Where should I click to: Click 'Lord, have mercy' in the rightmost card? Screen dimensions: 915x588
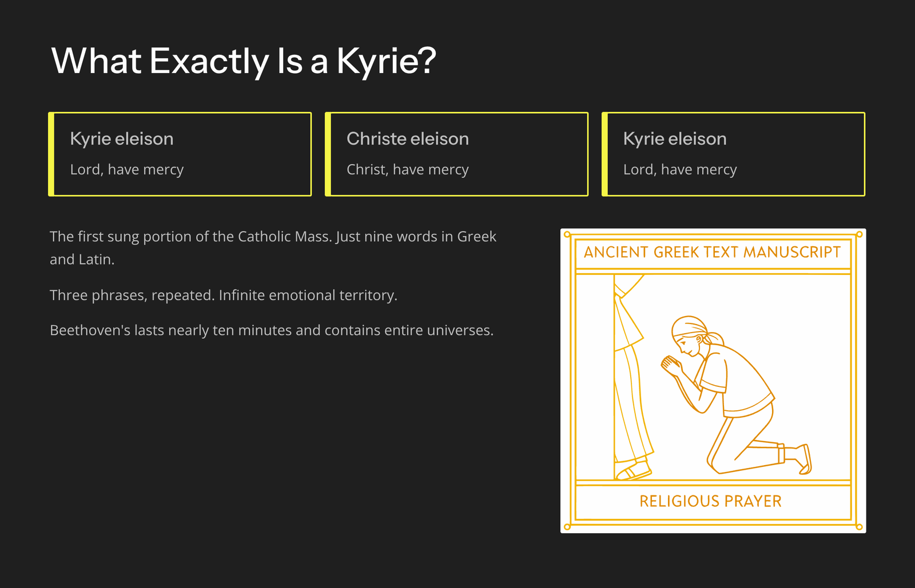point(679,170)
